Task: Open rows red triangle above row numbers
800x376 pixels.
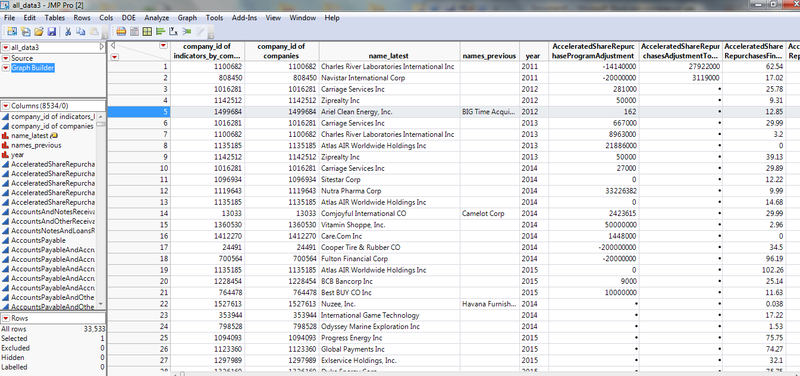Action: coord(114,57)
